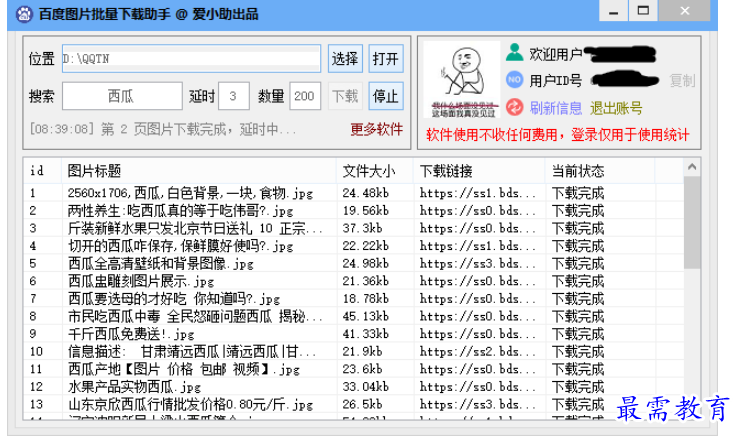Click the vertical scrollbar thumb of list
The image size is (738, 440).
coord(692,222)
